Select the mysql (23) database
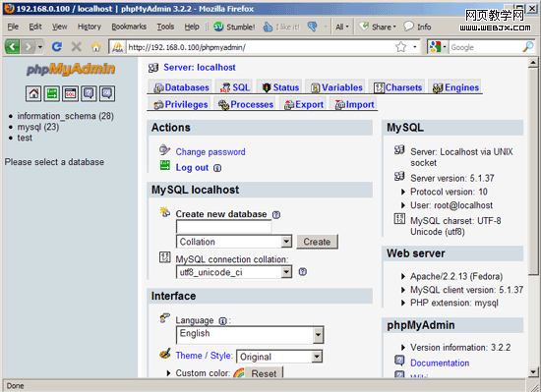This screenshot has width=541, height=392. click(x=38, y=127)
